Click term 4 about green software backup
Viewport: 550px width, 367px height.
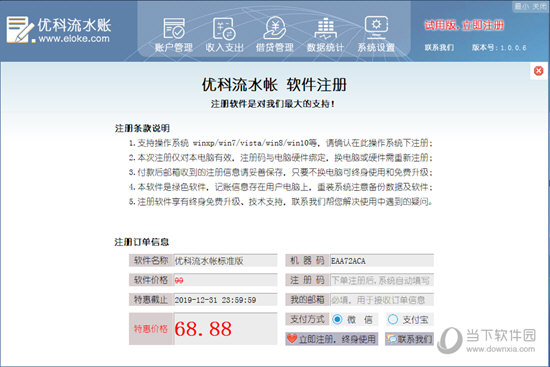click(281, 187)
